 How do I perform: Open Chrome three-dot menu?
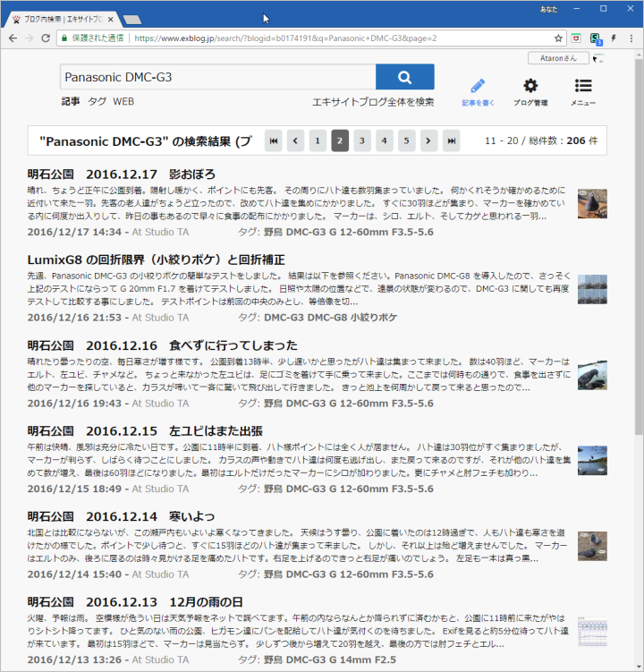click(x=631, y=38)
